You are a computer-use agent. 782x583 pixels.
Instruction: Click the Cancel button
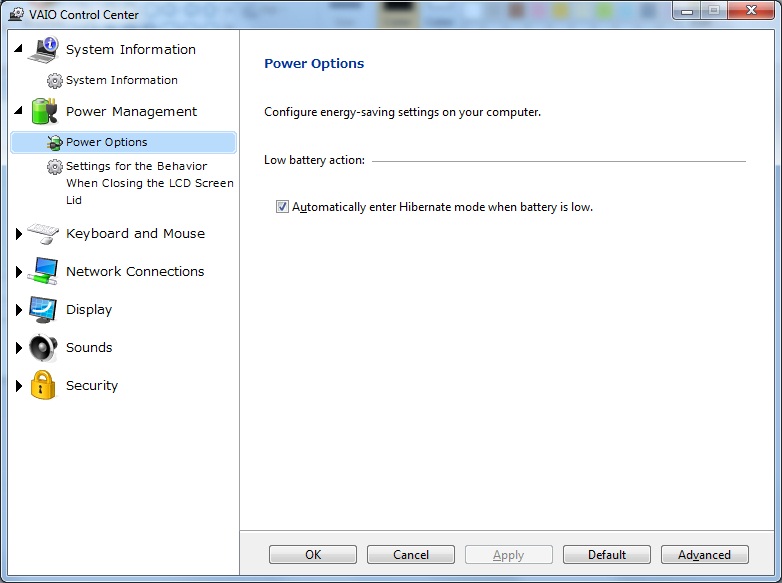411,555
